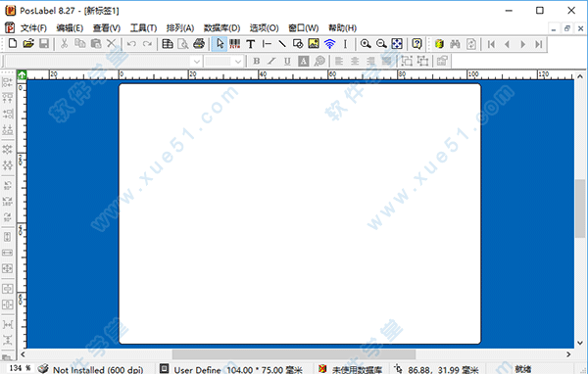The width and height of the screenshot is (588, 374).
Task: Open the 工具(T) menu
Action: [143, 27]
